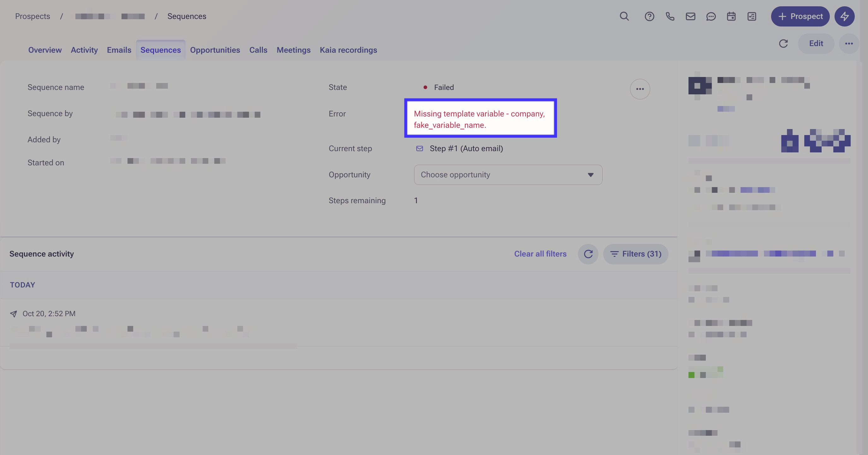Open the calendar icon in header
The height and width of the screenshot is (455, 868).
click(x=731, y=16)
